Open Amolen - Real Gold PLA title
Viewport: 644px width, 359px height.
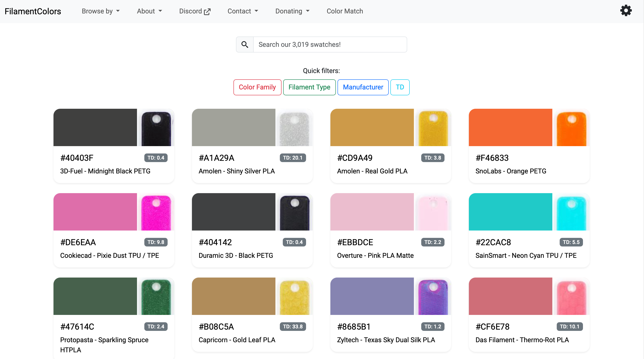(x=372, y=171)
